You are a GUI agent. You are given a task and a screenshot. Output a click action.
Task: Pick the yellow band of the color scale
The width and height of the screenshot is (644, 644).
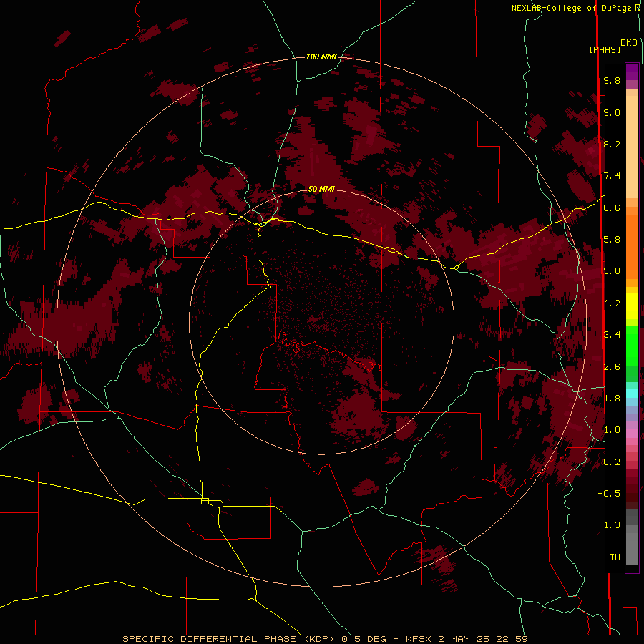tap(632, 306)
